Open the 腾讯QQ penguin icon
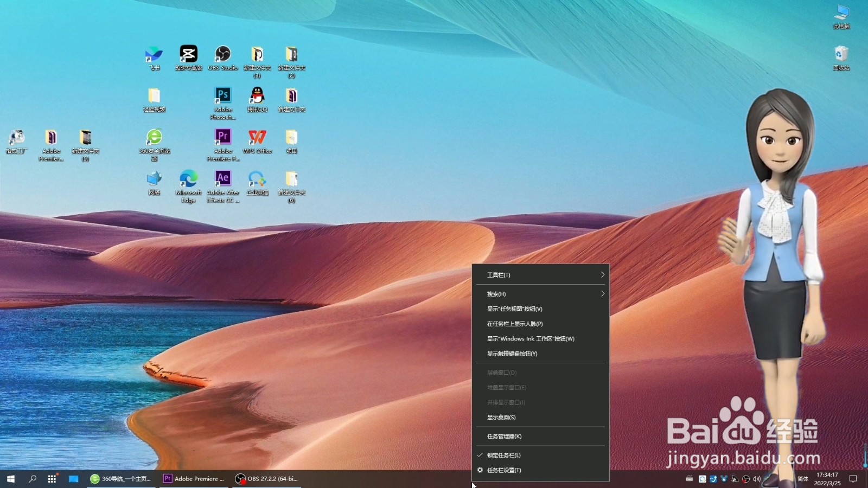 (257, 100)
